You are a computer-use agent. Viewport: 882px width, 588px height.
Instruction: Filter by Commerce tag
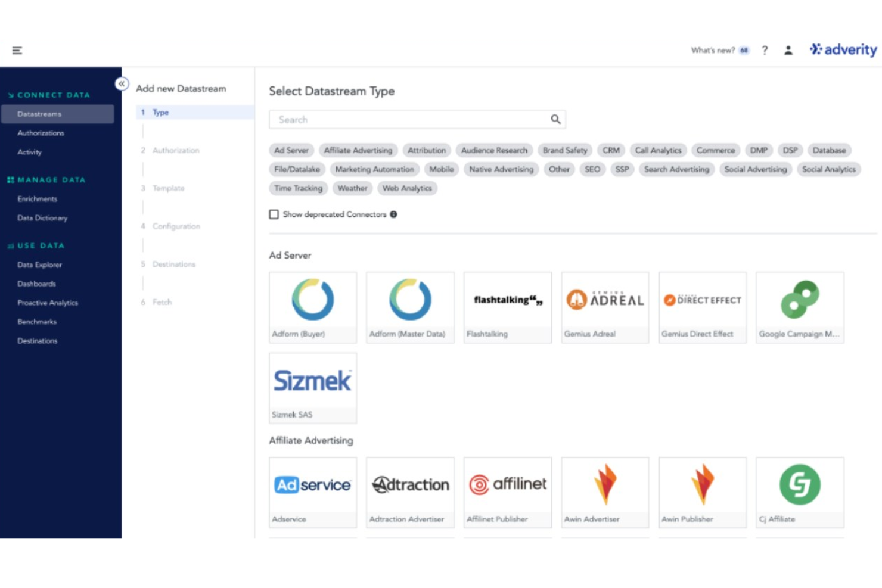(x=716, y=150)
